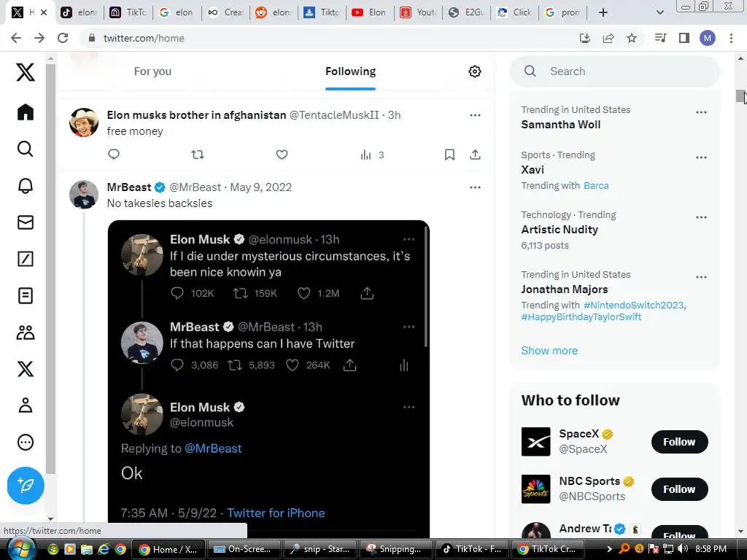This screenshot has width=747, height=560.
Task: Open the tab search dropdown arrow
Action: tap(659, 12)
